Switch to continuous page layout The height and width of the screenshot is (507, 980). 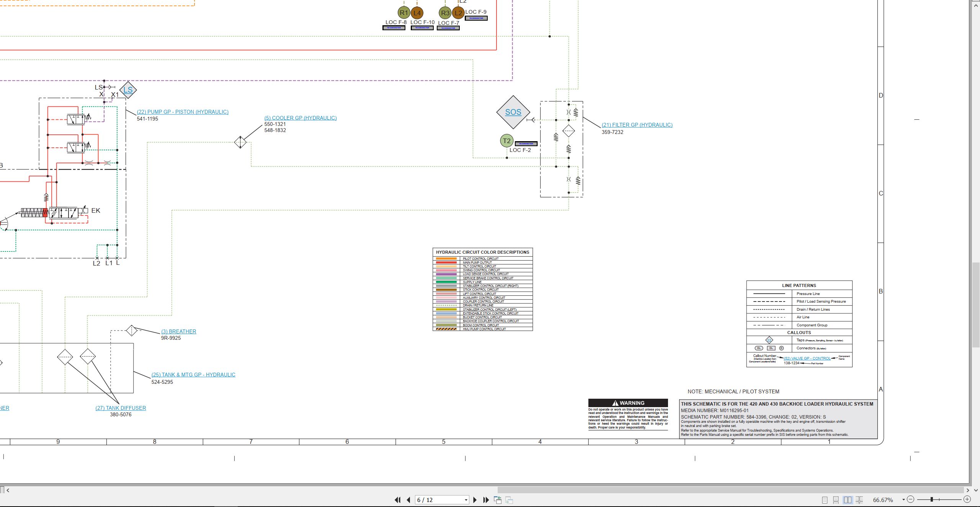click(836, 500)
